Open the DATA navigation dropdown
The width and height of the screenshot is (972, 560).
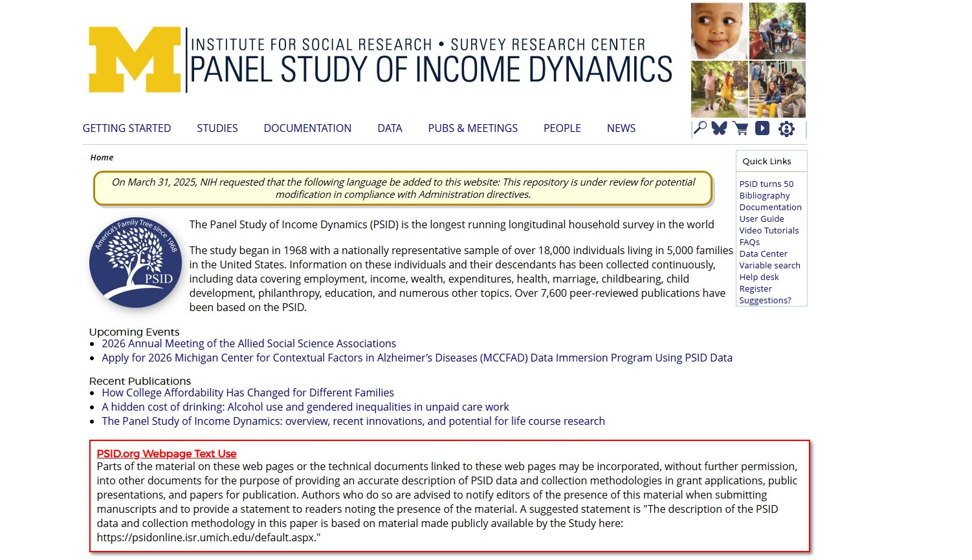[x=390, y=128]
